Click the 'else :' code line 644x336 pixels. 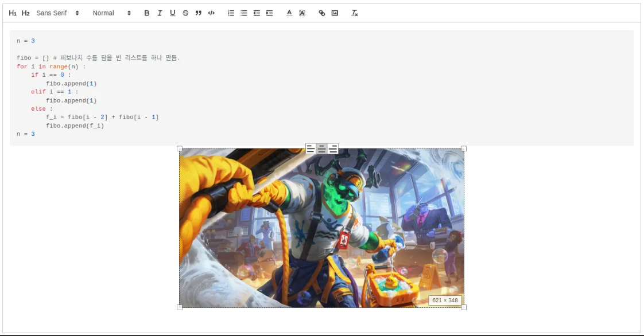pyautogui.click(x=42, y=109)
